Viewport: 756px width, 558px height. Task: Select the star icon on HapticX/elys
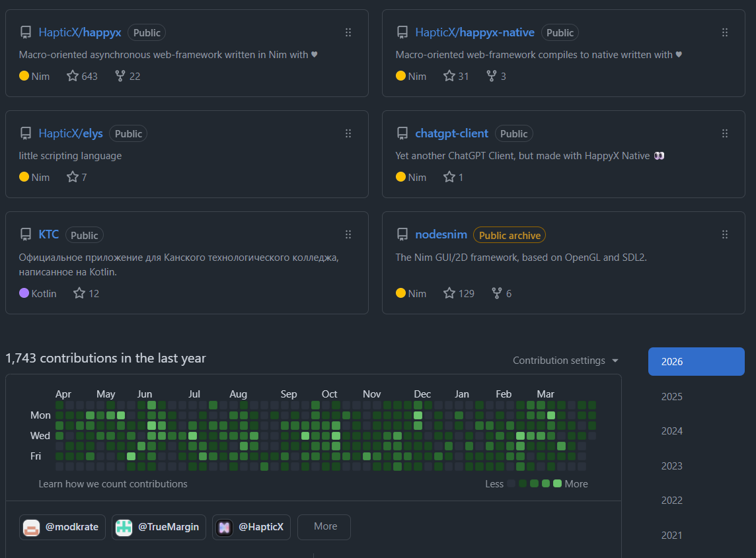point(72,176)
